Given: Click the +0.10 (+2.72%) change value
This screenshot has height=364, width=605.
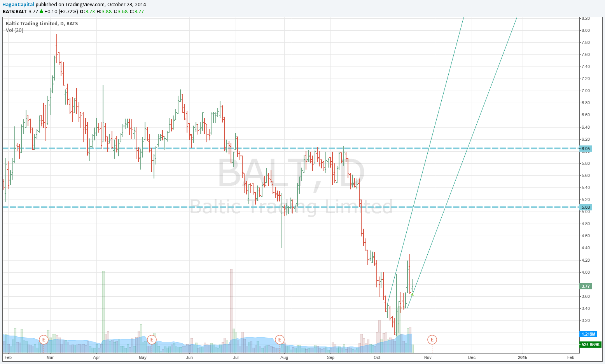Looking at the screenshot, I should pyautogui.click(x=61, y=12).
